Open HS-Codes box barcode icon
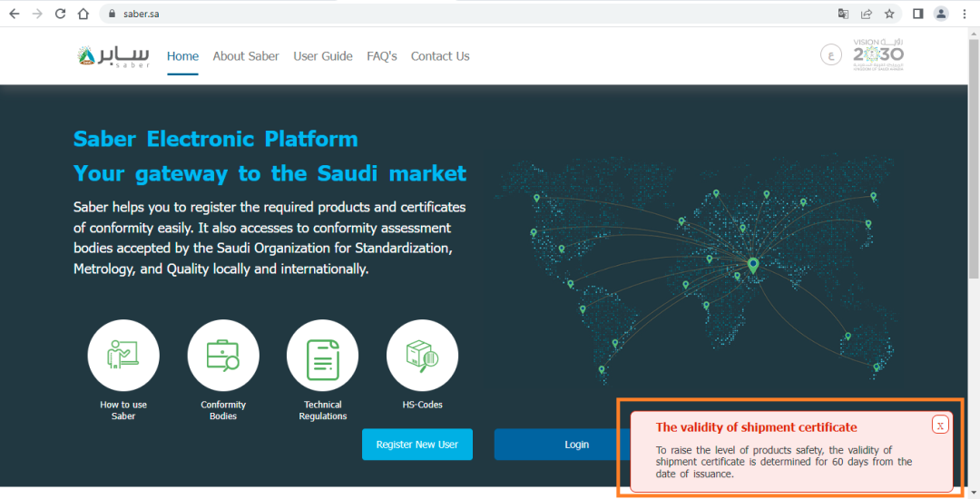 [423, 356]
